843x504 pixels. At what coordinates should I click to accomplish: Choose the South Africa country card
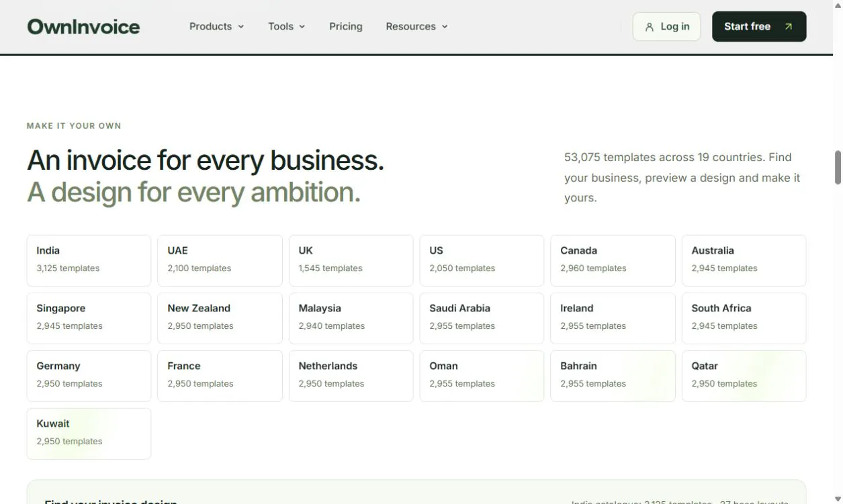[744, 318]
